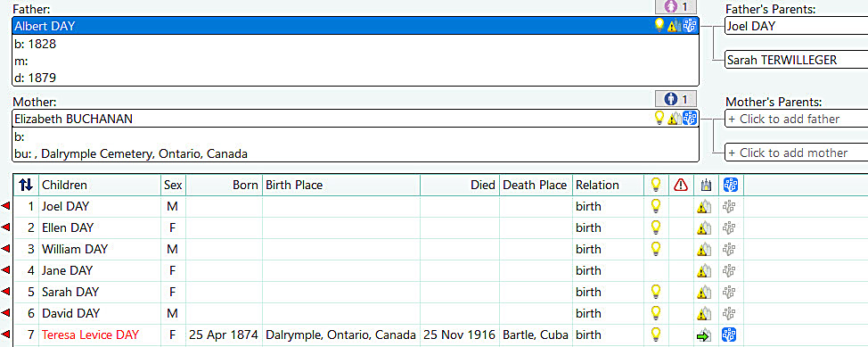Click the lightbulb in Sarah DAY's row
Viewport: 868px width, 347px height.
pos(656,292)
